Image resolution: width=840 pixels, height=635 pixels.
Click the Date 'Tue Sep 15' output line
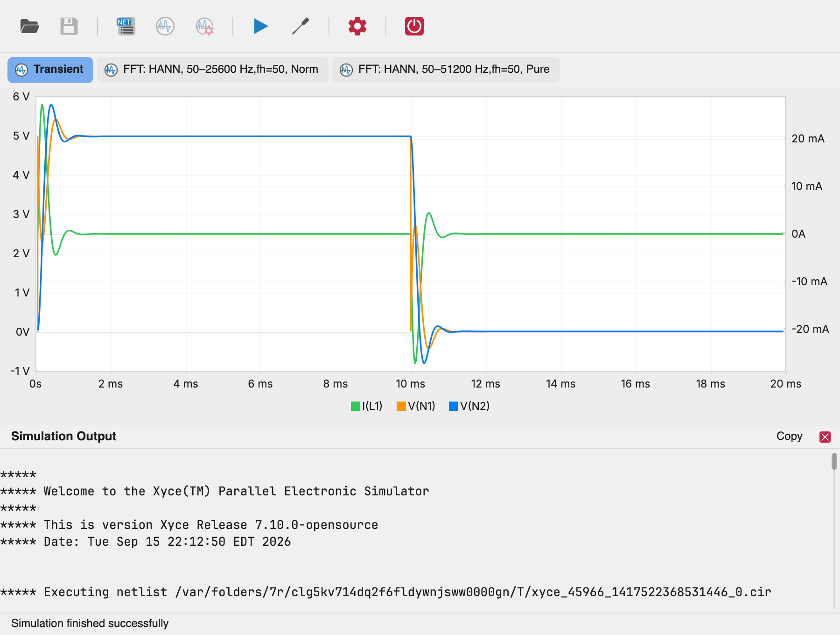(146, 542)
